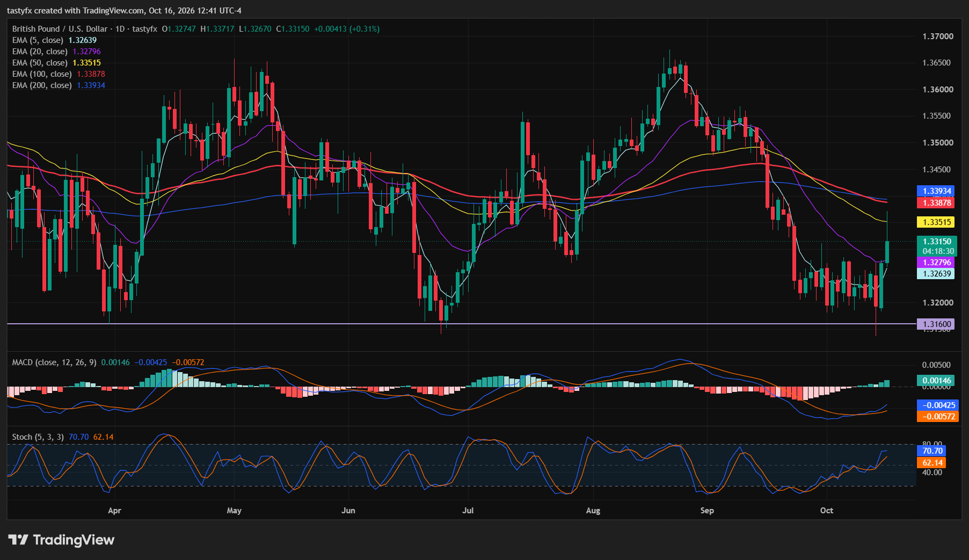Click the 1.32000 price axis label
The image size is (969, 560).
938,303
